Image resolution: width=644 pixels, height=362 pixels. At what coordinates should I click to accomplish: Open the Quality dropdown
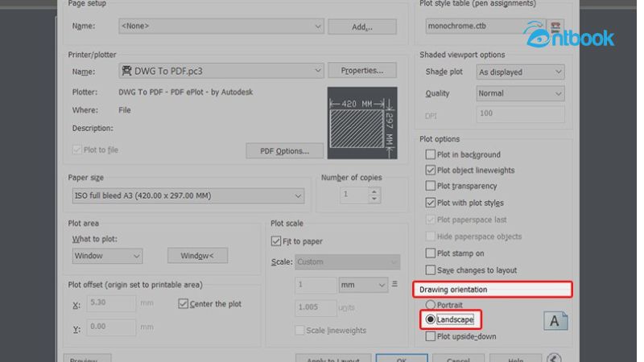[520, 93]
